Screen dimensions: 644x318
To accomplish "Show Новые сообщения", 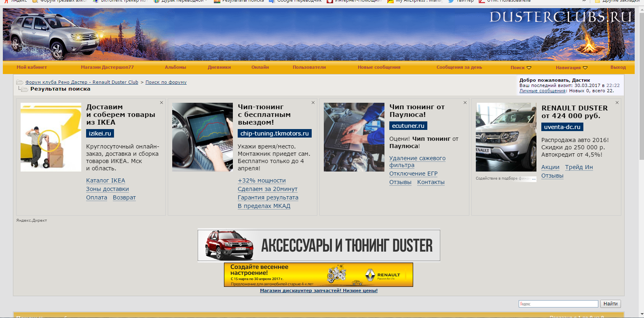I will pyautogui.click(x=379, y=67).
